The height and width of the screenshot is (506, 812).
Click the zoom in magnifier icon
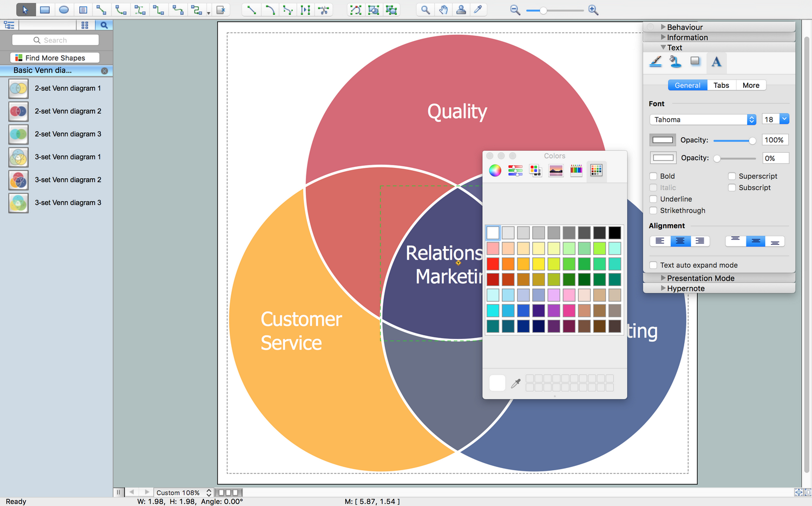pyautogui.click(x=593, y=10)
